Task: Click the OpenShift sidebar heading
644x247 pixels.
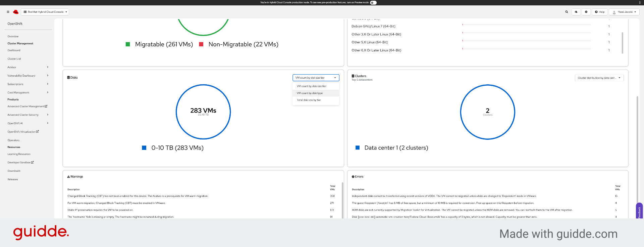Action: [x=15, y=24]
